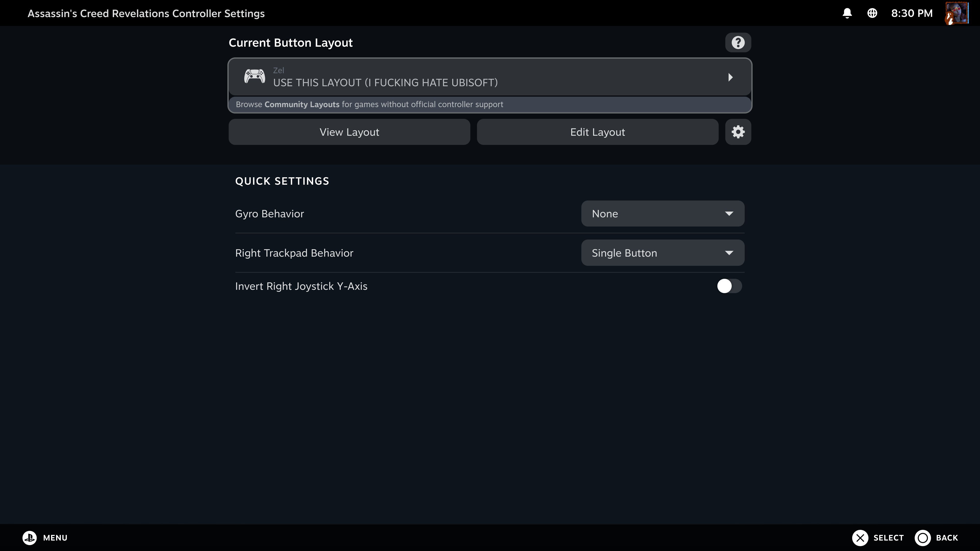Click the circle BACK button icon
Viewport: 980px width, 551px height.
pos(923,538)
